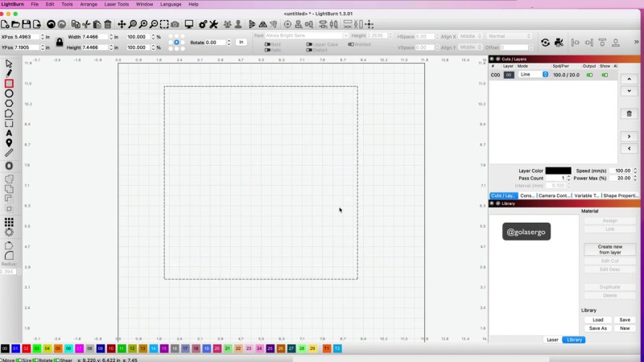The image size is (644, 362).
Task: Select the Rectangle drawing tool
Action: (9, 84)
